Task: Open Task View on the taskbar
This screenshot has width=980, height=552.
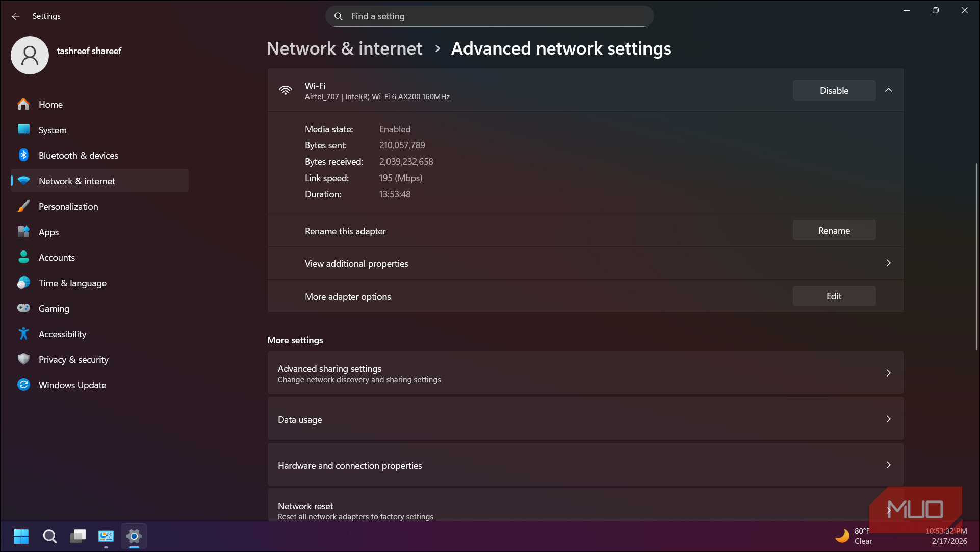Action: coord(78,536)
